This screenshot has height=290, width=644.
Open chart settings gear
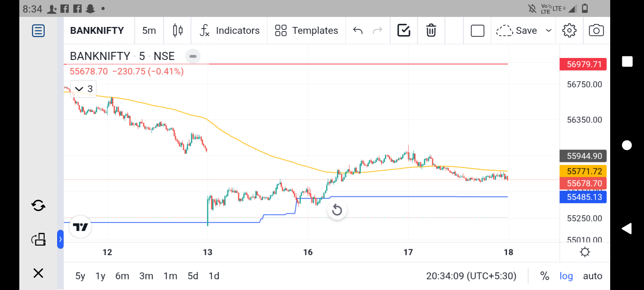(569, 31)
